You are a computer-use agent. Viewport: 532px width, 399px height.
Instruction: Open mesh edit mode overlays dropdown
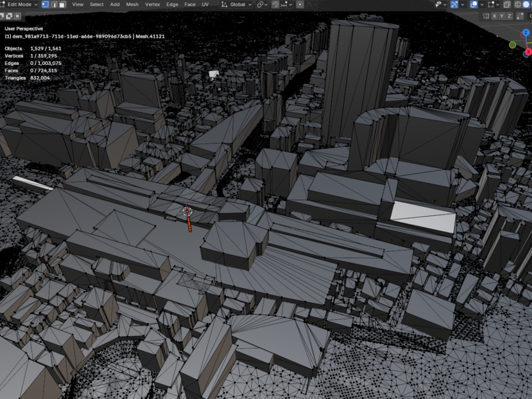coord(493,4)
